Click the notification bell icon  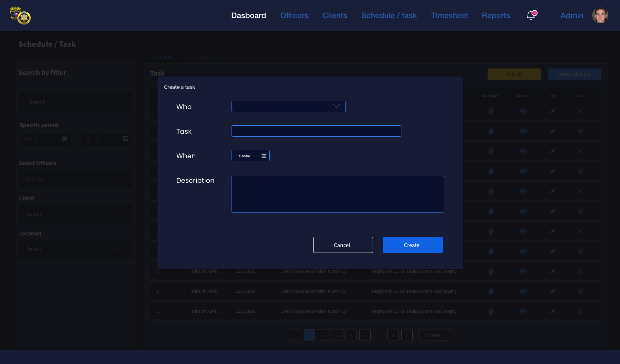point(531,16)
